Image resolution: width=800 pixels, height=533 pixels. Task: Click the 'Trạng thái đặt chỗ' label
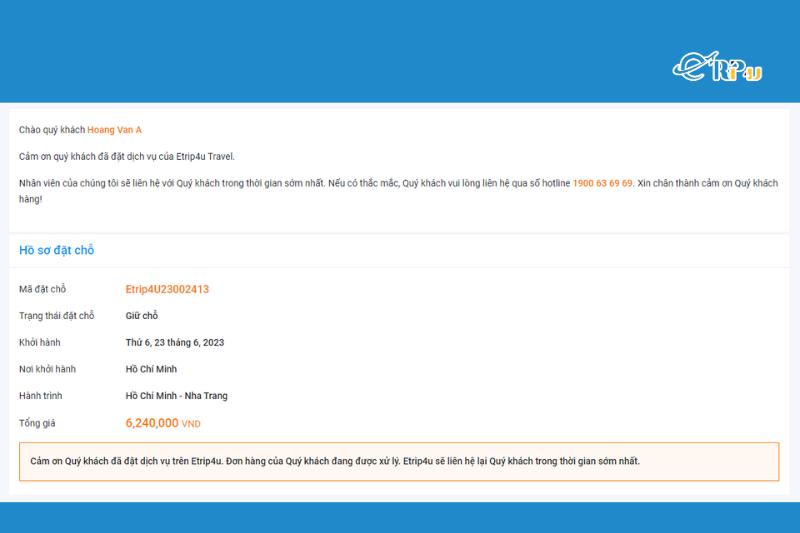pyautogui.click(x=56, y=316)
